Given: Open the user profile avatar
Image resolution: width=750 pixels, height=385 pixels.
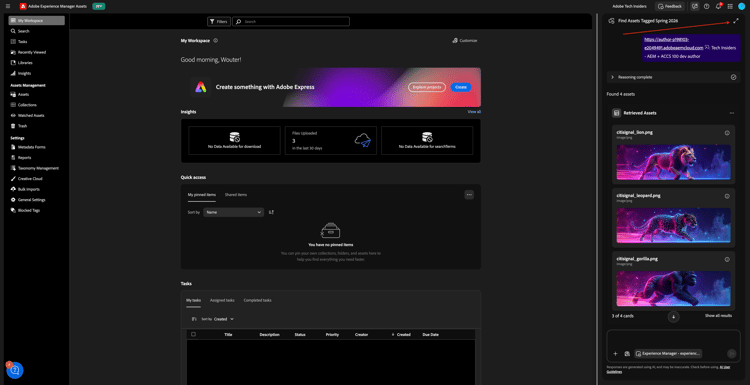Looking at the screenshot, I should (741, 6).
